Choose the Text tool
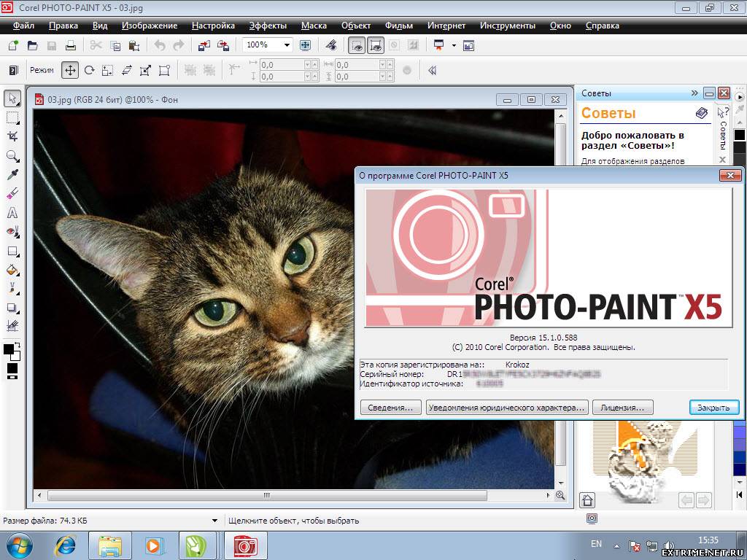This screenshot has height=560, width=747. pyautogui.click(x=12, y=213)
